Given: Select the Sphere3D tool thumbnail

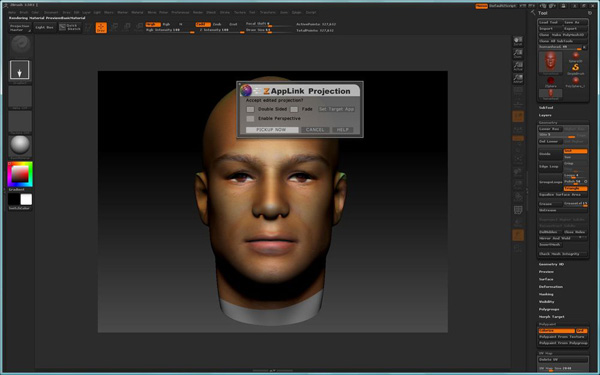Looking at the screenshot, I should 576,57.
